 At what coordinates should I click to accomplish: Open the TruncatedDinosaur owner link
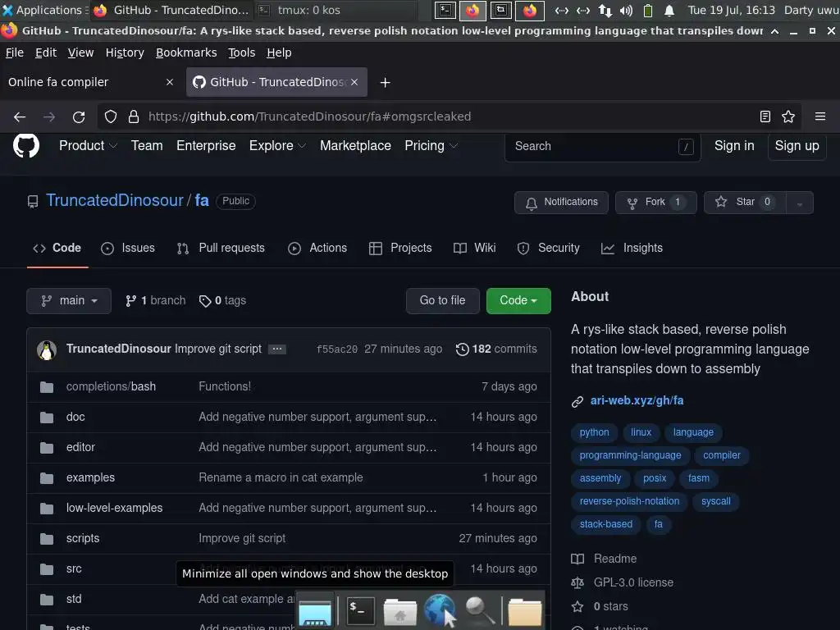(x=115, y=200)
